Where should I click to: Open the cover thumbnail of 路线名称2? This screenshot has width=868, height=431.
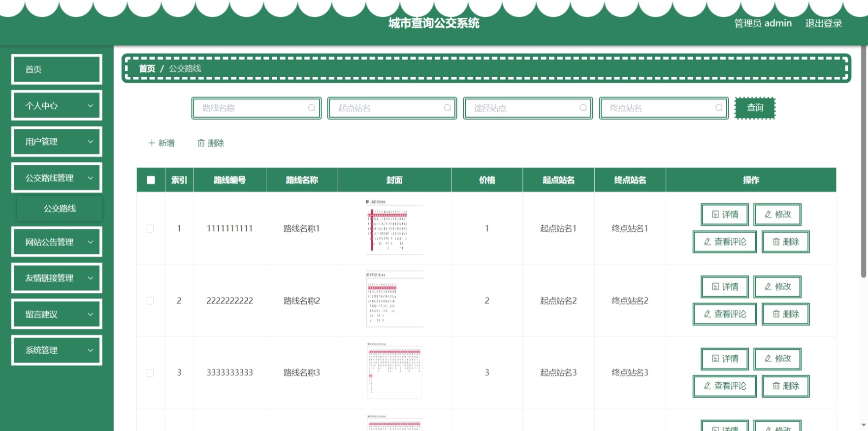pos(394,299)
